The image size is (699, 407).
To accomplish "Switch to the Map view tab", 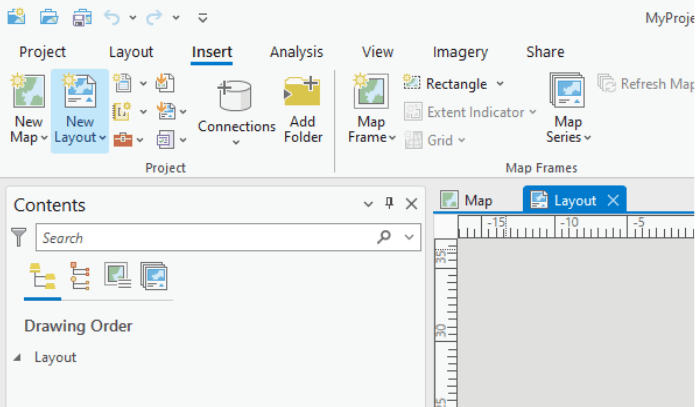I will pos(468,200).
